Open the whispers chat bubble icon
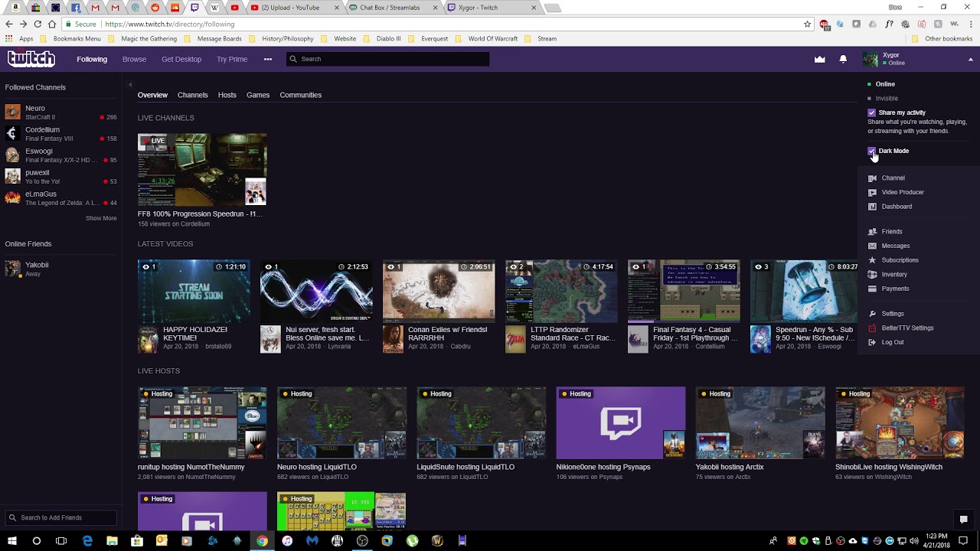 (x=964, y=520)
